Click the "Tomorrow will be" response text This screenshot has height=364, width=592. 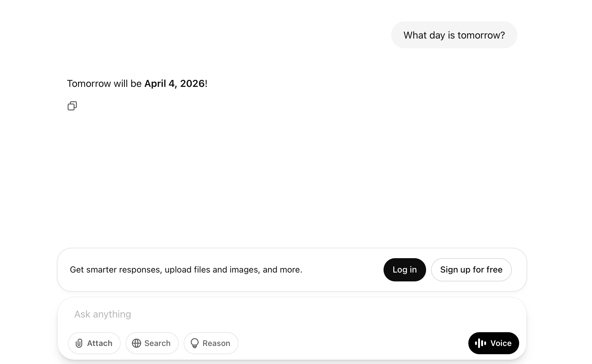104,84
